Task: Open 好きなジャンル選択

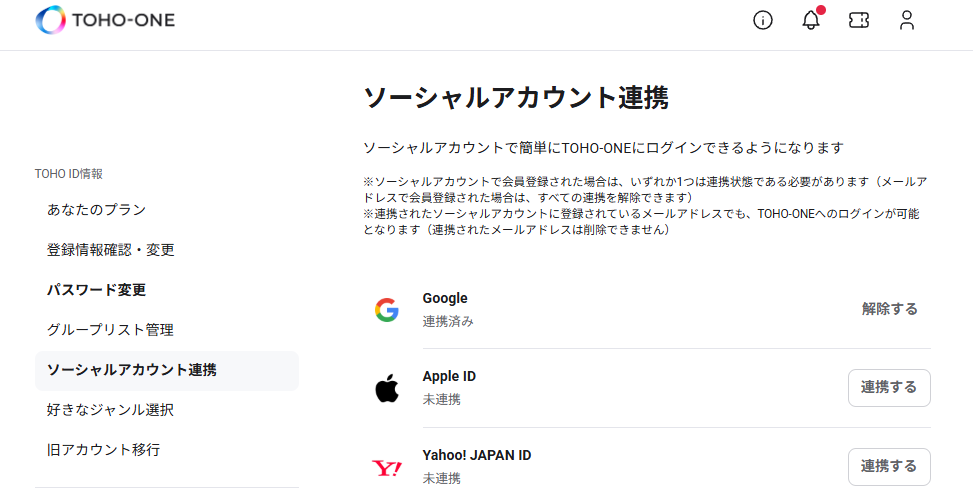Action: point(110,410)
